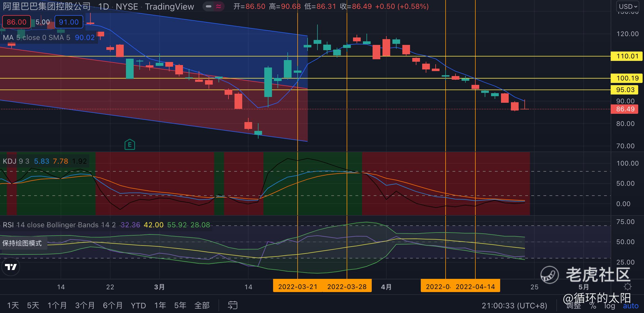Open the date range calendar icon
This screenshot has width=644, height=313.
[233, 305]
